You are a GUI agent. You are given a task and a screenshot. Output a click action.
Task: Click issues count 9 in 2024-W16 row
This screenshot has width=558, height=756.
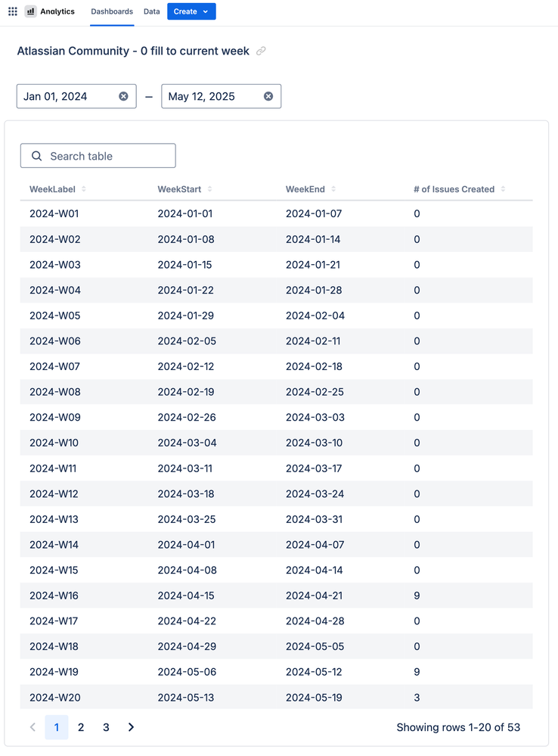coord(417,596)
